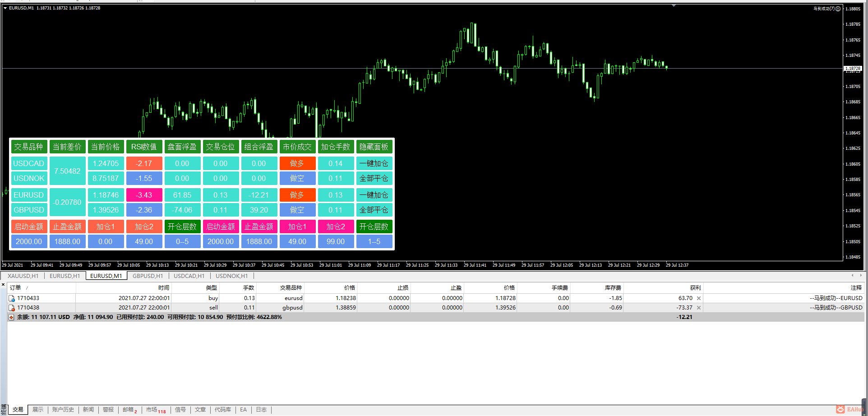
Task: Click the GBPUSD symbol cell in the panel
Action: click(29, 210)
